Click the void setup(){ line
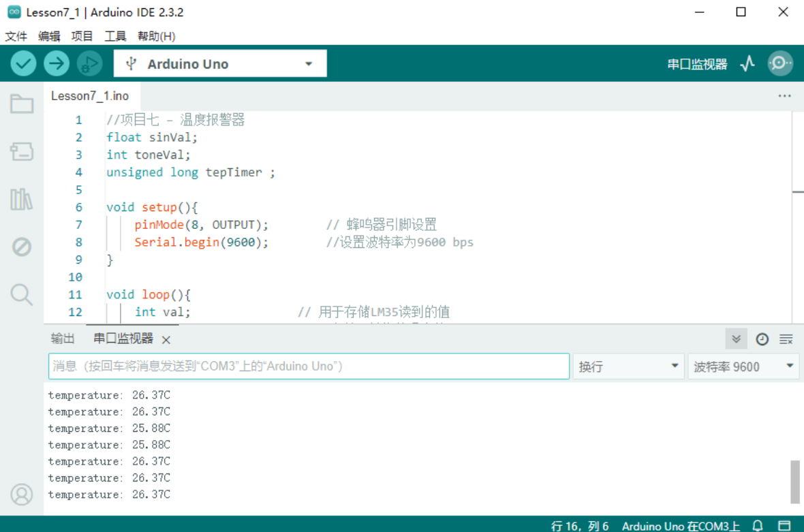The image size is (804, 532). [x=152, y=207]
